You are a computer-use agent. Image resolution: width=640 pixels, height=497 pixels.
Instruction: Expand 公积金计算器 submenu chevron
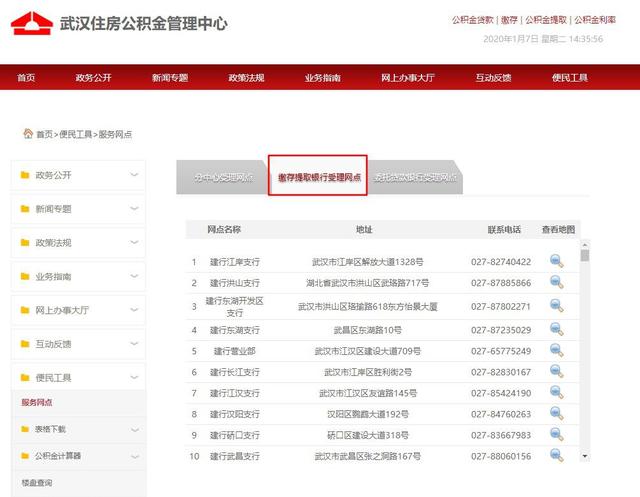(x=135, y=457)
